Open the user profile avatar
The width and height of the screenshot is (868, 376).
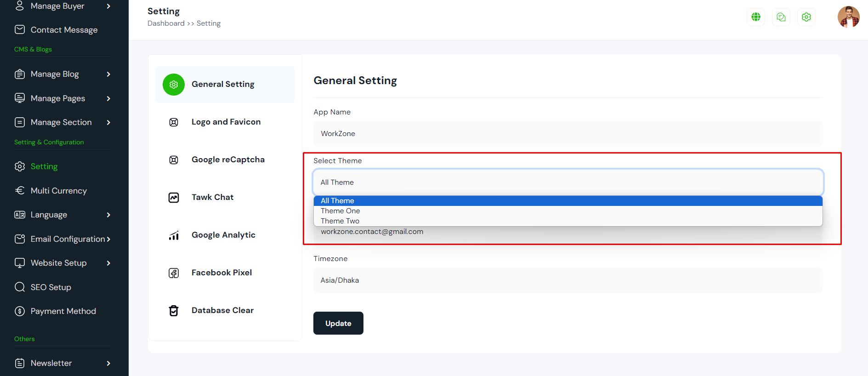click(848, 17)
